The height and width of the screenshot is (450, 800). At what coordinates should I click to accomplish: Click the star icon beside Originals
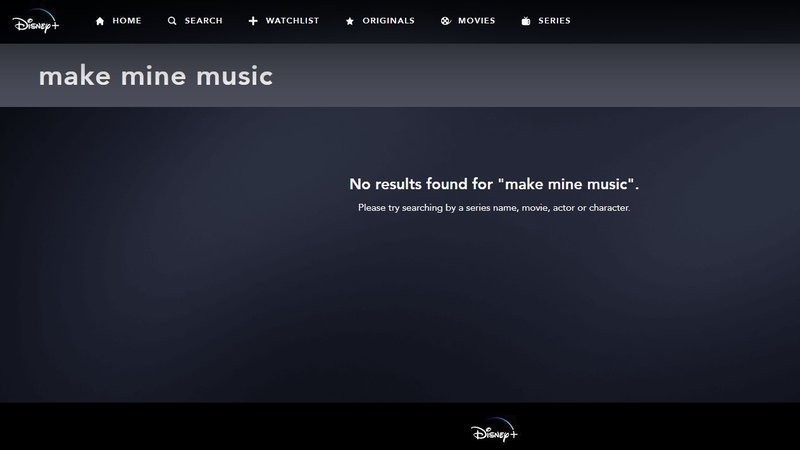[349, 21]
